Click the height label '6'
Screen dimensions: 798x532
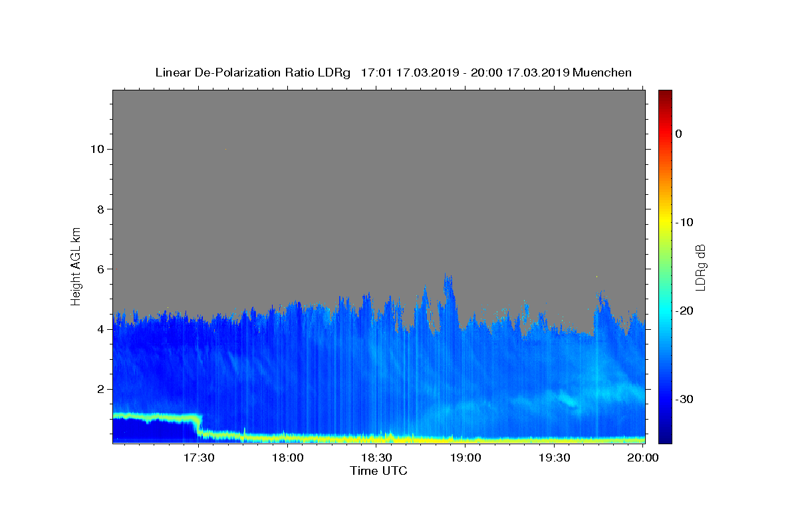[x=102, y=269]
